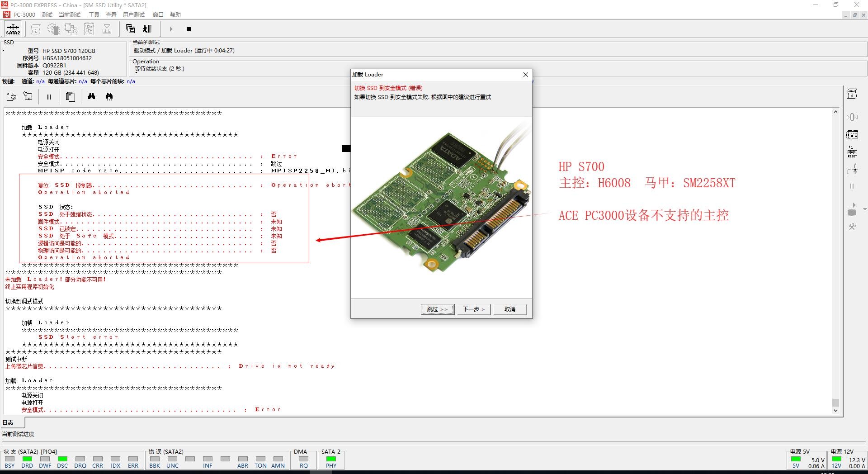Search the log with the binoculars icon
868x474 pixels.
91,96
